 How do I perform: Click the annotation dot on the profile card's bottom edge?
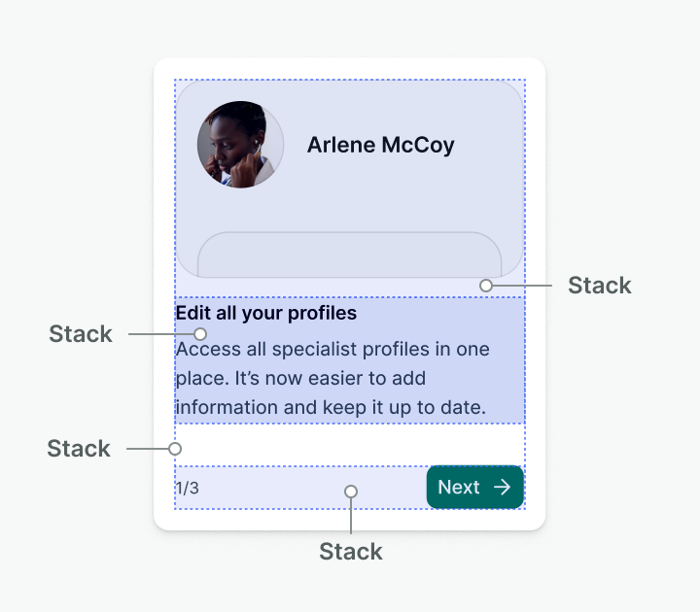(x=486, y=286)
